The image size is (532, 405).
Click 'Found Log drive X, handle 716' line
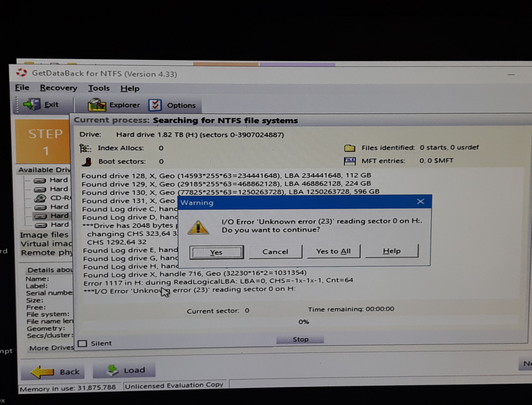pyautogui.click(x=195, y=274)
